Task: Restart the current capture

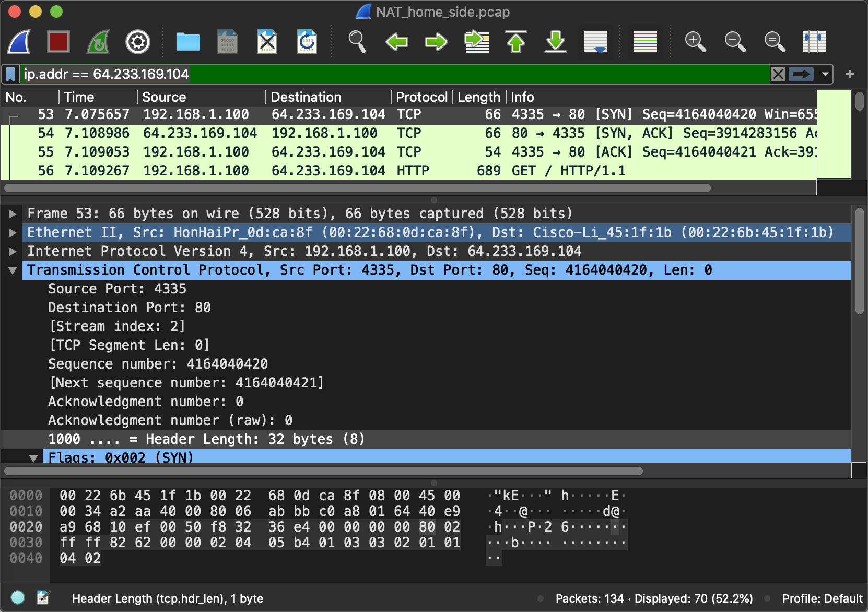Action: point(98,42)
